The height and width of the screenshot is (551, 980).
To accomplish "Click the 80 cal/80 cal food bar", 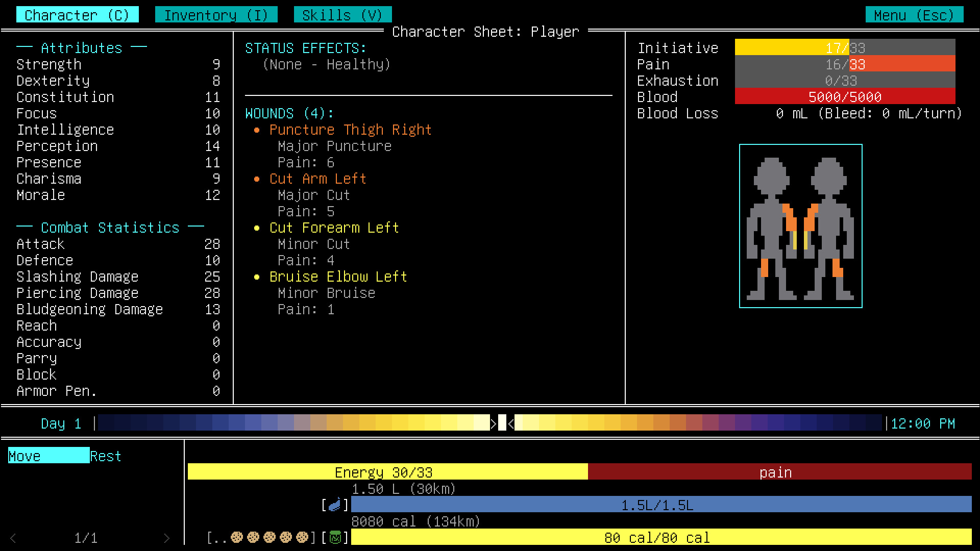I will coord(661,537).
